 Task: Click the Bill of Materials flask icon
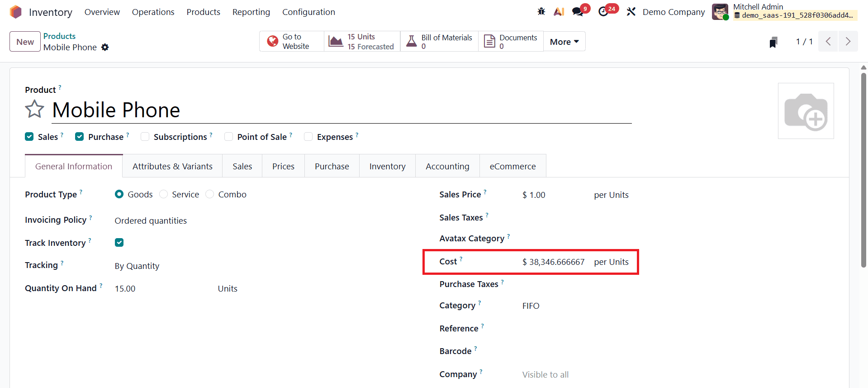pos(411,41)
